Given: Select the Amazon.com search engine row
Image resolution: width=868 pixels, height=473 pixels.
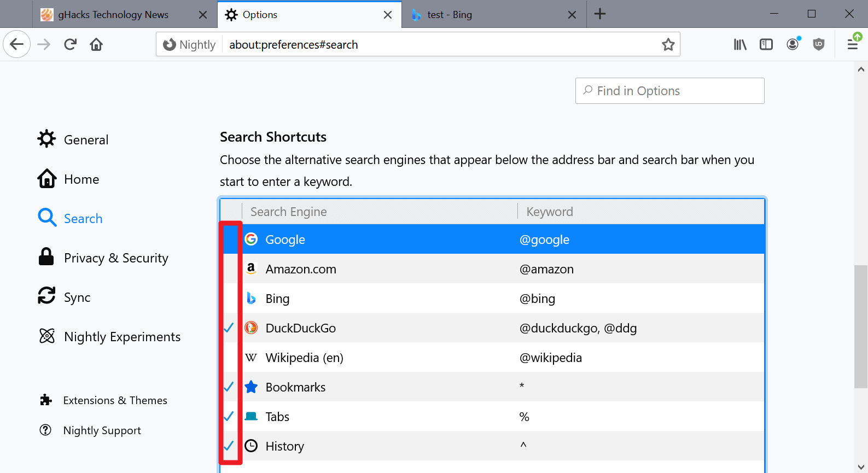Looking at the screenshot, I should tap(492, 268).
